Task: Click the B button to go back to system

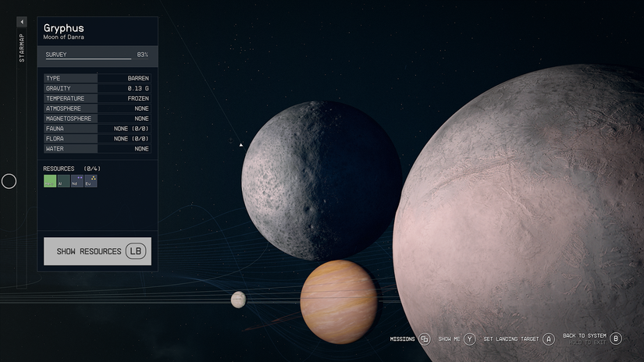Action: [x=616, y=339]
